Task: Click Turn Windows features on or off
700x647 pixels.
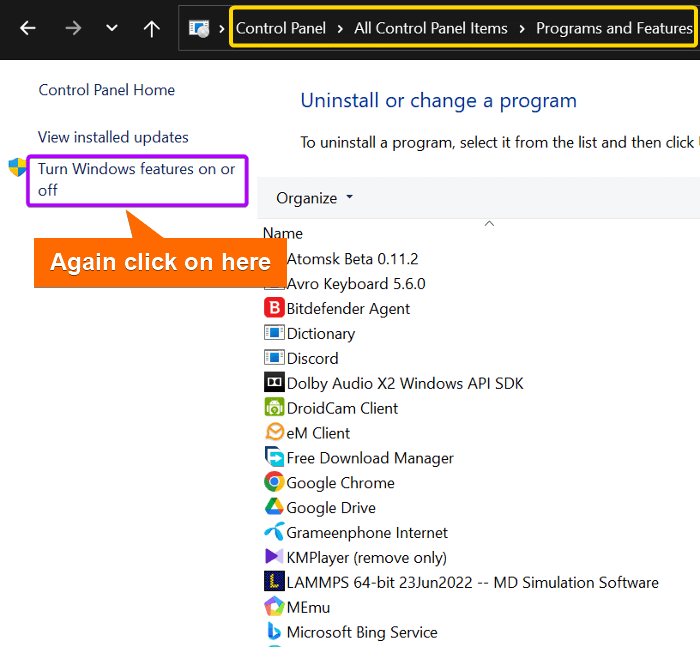Action: 136,179
